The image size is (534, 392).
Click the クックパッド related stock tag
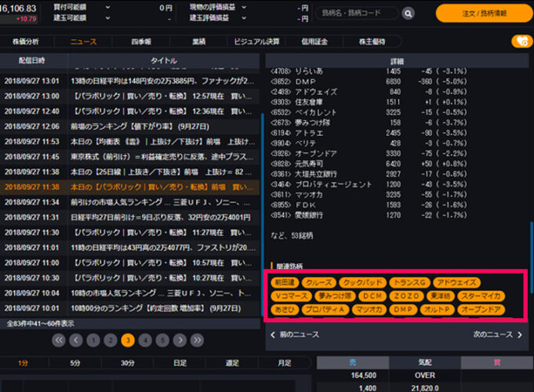click(363, 282)
